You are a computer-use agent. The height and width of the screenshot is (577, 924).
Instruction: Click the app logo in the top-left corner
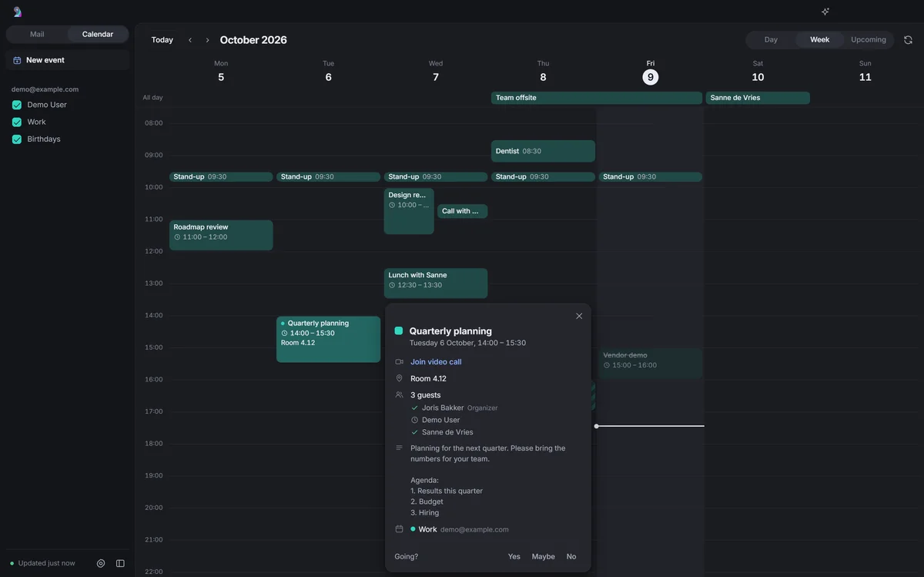17,12
